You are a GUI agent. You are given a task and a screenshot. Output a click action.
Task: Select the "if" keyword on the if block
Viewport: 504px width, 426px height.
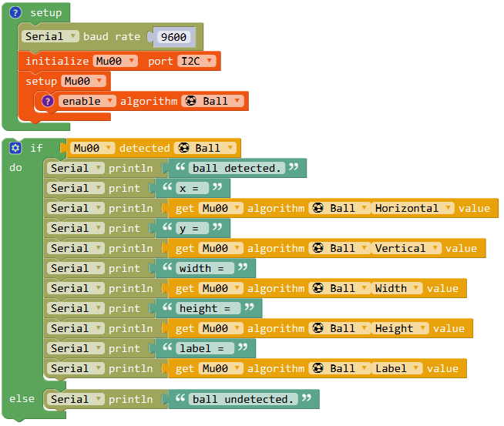pos(36,148)
